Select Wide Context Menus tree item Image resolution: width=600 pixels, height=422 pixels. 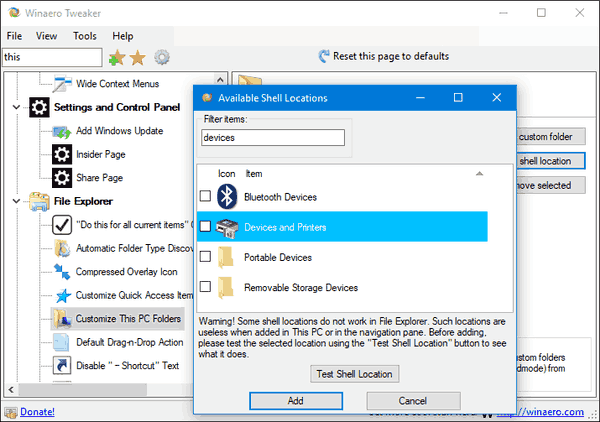pyautogui.click(x=117, y=84)
